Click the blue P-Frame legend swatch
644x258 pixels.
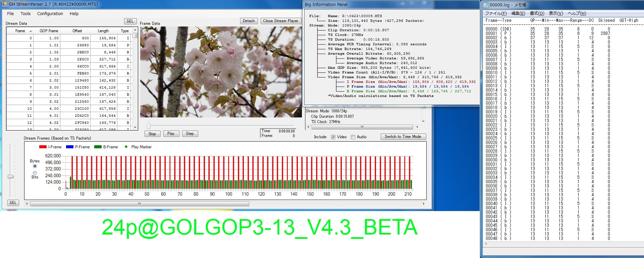click(69, 147)
